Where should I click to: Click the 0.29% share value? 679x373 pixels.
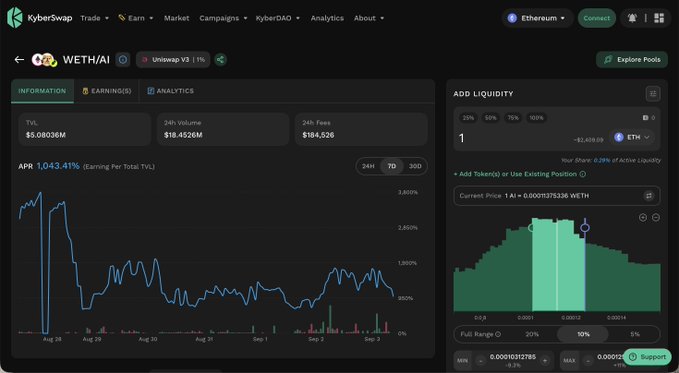601,160
